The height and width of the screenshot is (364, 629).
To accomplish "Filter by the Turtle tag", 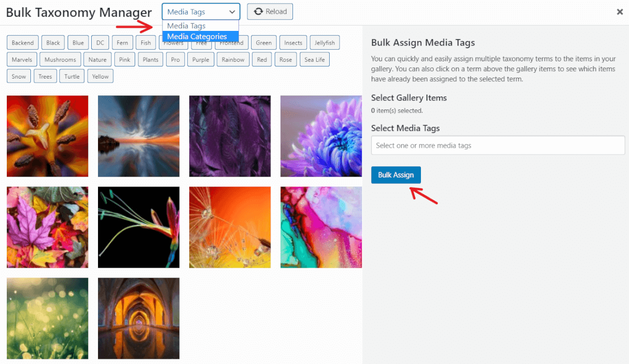I will tap(72, 76).
